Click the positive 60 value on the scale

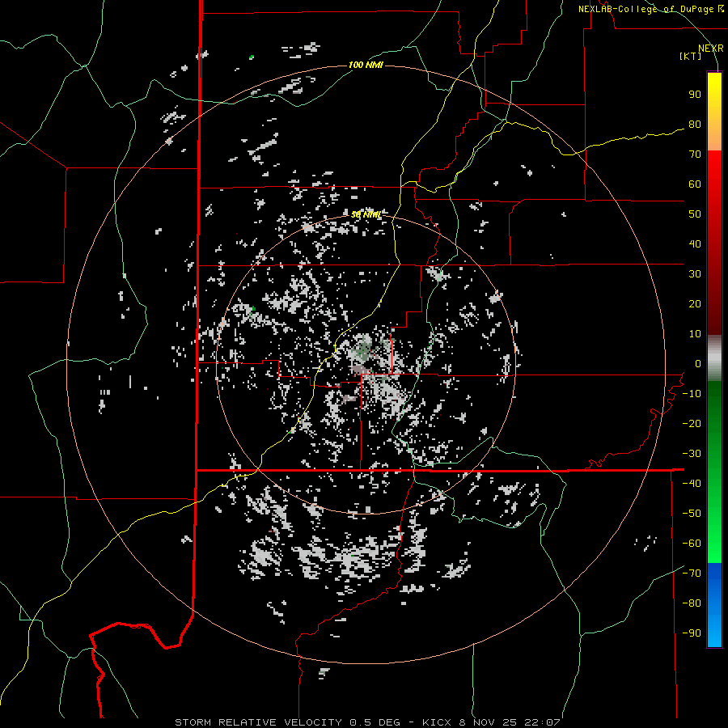695,184
